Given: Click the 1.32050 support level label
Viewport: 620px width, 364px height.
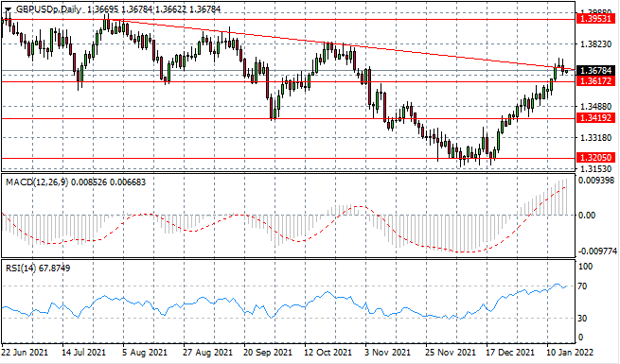Looking at the screenshot, I should point(596,158).
